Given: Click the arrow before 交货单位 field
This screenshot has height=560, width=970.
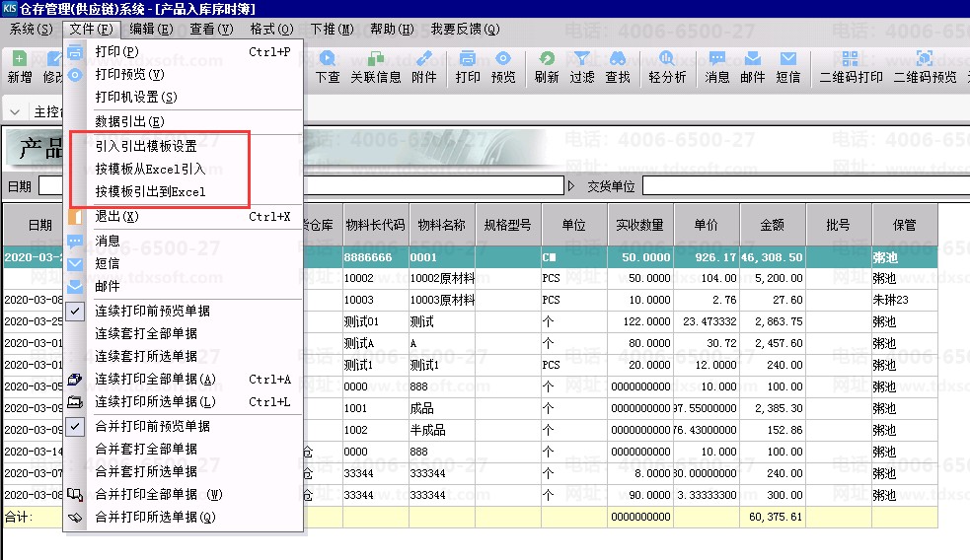Looking at the screenshot, I should click(x=570, y=185).
